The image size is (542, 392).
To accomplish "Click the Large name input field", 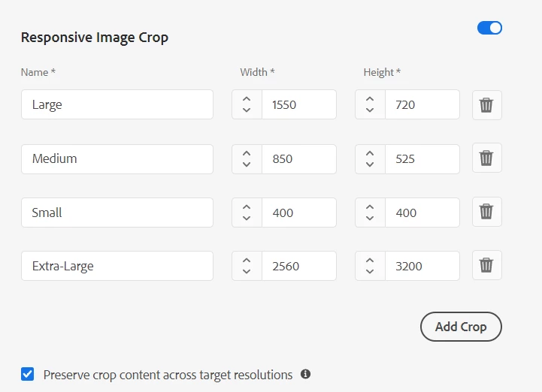I will (x=117, y=105).
